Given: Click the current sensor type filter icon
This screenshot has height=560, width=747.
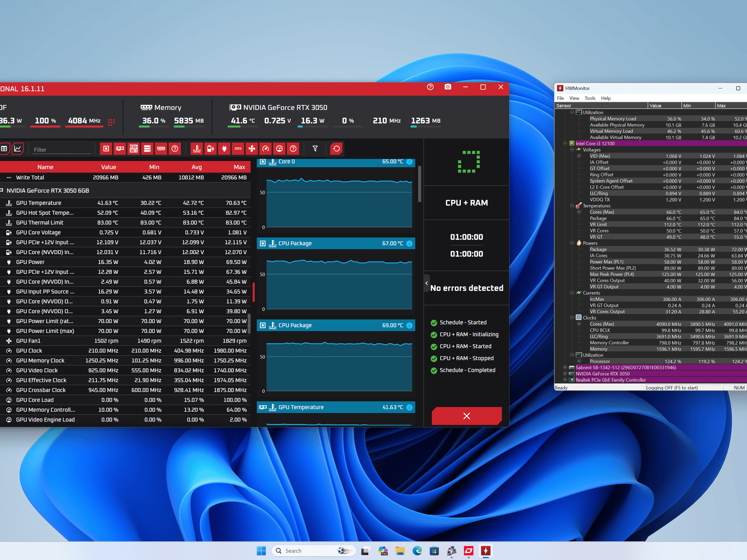Looking at the screenshot, I should pos(238,149).
